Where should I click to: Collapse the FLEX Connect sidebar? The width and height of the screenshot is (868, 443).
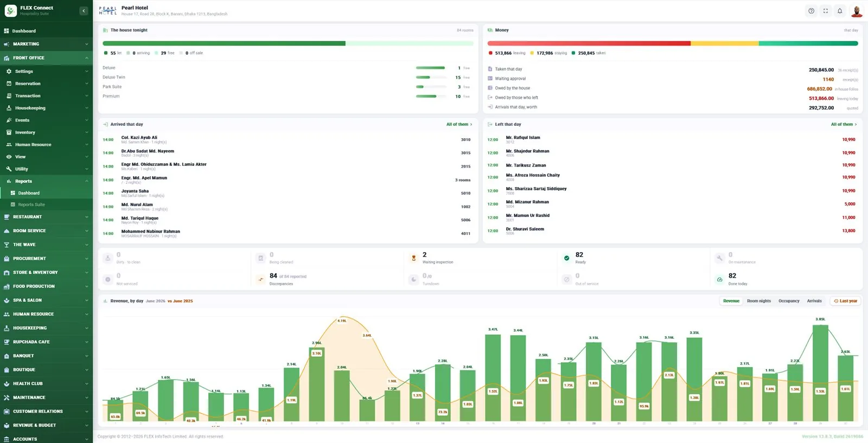coord(84,11)
